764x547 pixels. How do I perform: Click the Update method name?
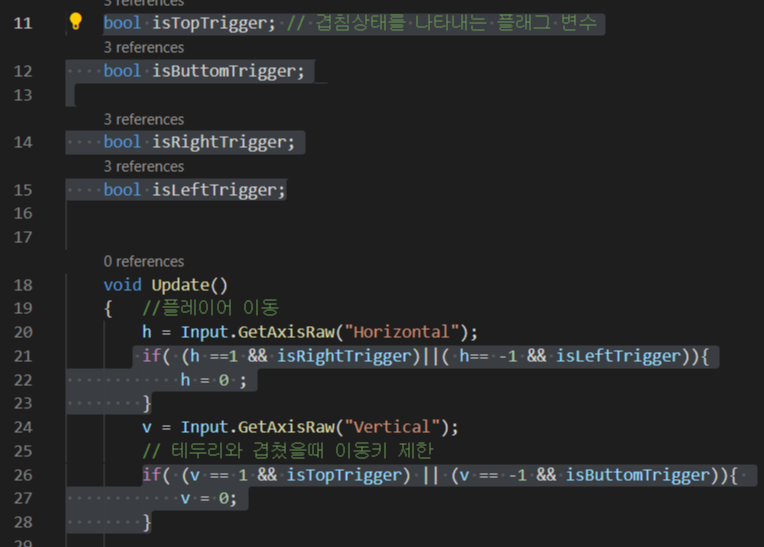pos(180,285)
